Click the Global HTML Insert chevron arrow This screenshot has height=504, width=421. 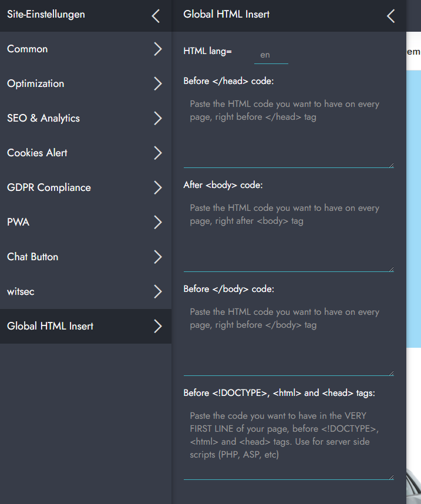(157, 327)
